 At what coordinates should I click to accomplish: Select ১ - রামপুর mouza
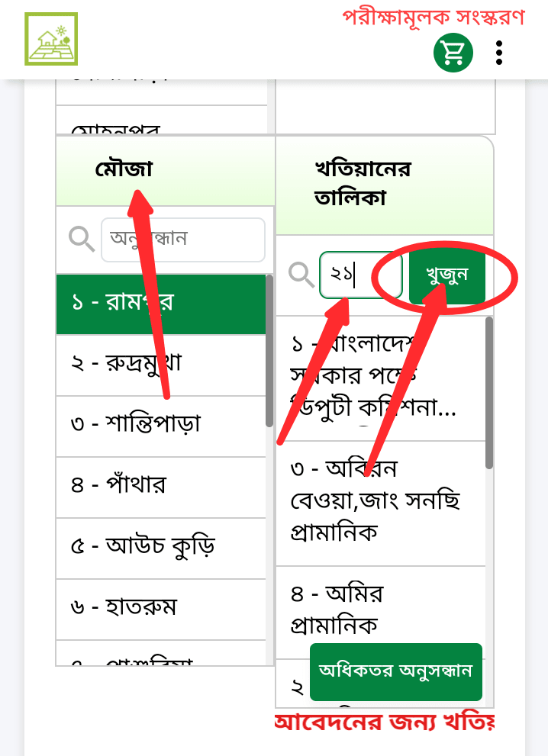coord(160,302)
